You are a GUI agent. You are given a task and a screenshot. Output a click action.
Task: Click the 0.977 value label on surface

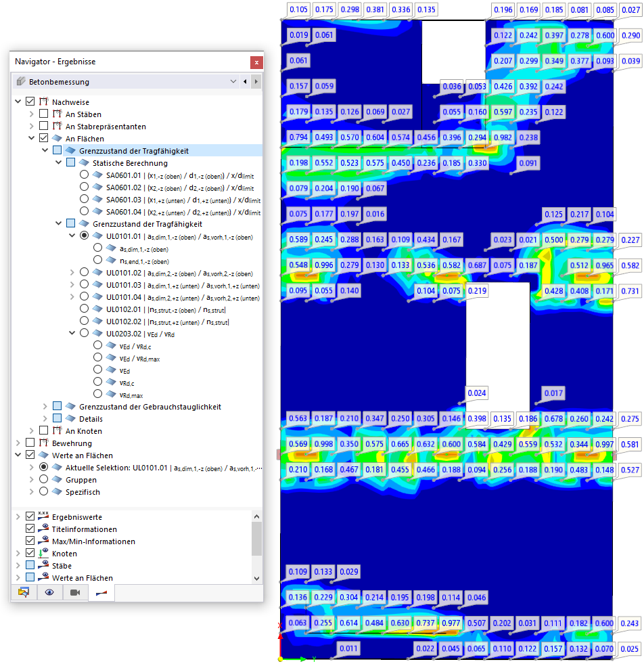(x=451, y=623)
